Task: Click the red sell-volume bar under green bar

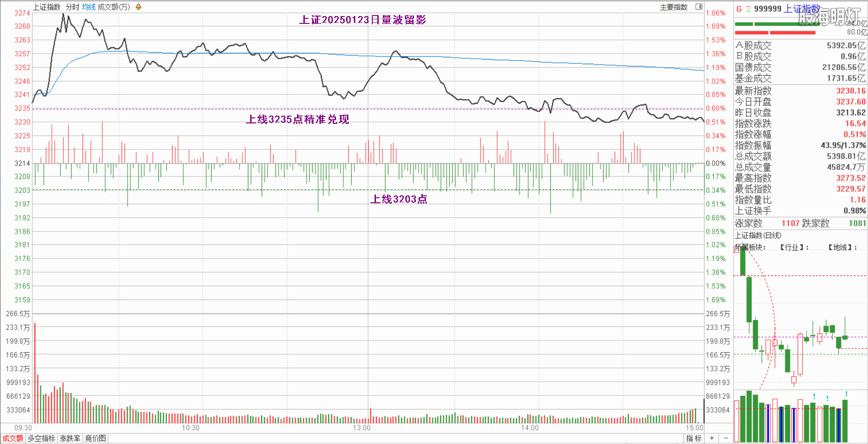Action: (775, 33)
